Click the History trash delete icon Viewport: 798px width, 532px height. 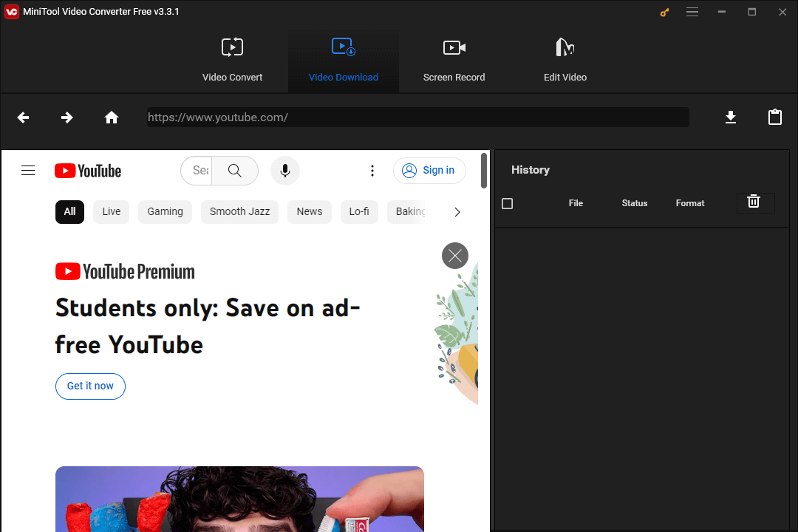coord(754,202)
